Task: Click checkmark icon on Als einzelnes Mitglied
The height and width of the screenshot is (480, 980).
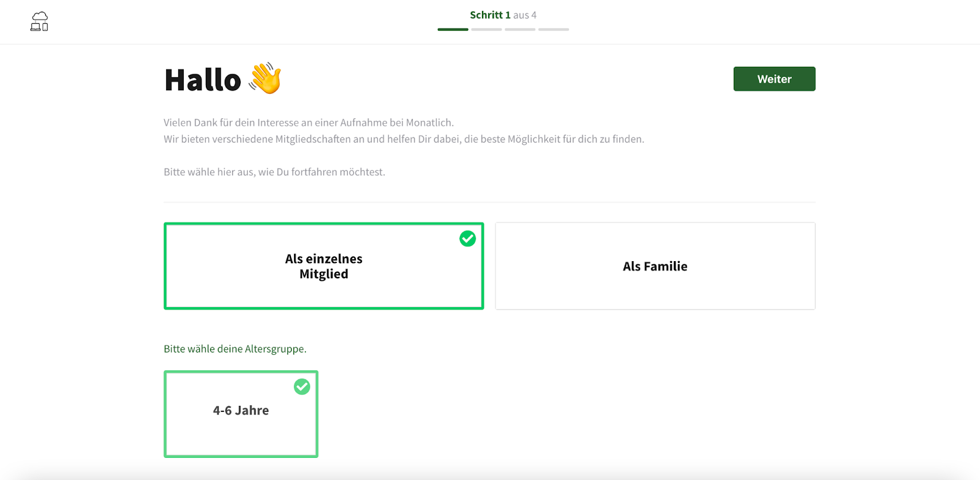Action: [467, 238]
